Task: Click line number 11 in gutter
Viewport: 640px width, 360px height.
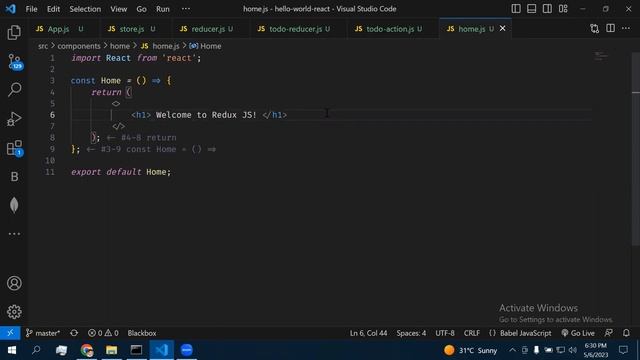Action: point(50,172)
